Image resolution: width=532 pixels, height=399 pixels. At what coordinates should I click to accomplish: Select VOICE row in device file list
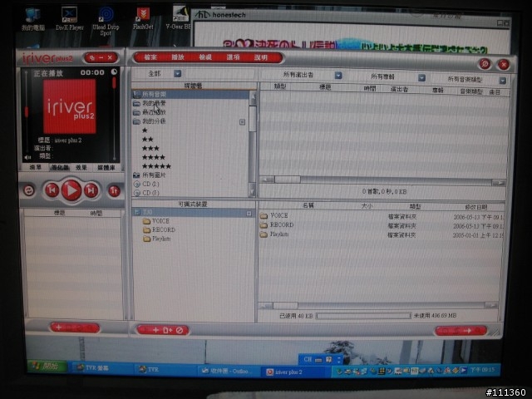coord(382,216)
